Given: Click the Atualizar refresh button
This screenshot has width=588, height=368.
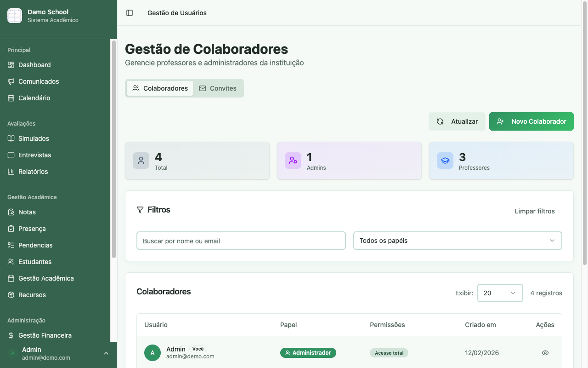Looking at the screenshot, I should 457,121.
